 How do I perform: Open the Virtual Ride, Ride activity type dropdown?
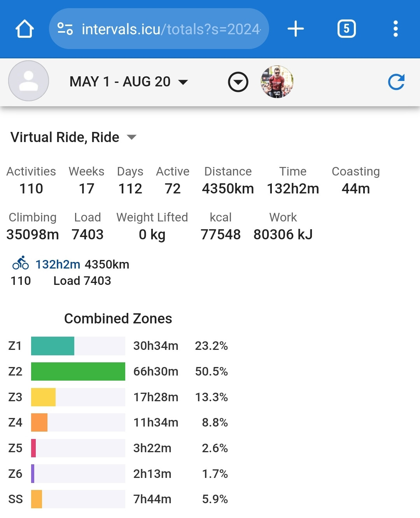tap(73, 137)
